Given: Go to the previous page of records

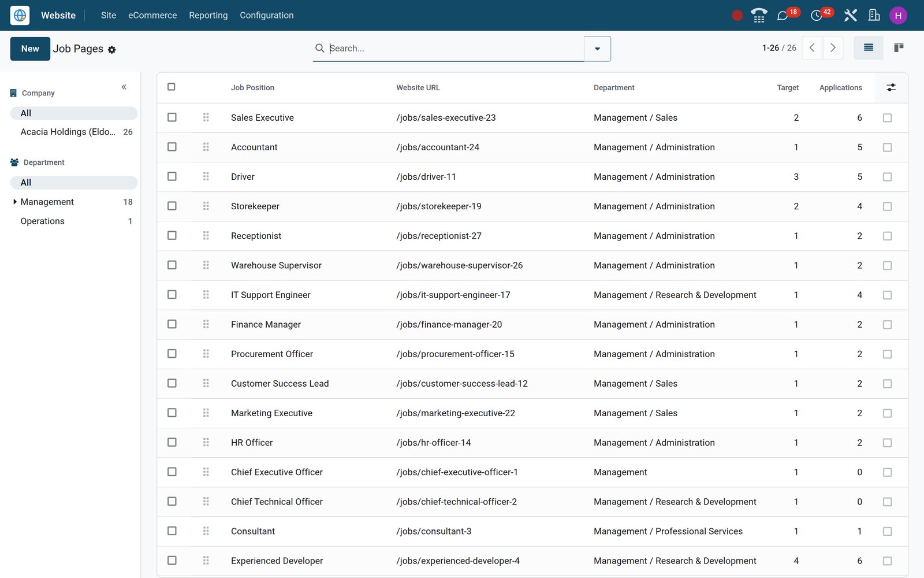Looking at the screenshot, I should (x=812, y=48).
